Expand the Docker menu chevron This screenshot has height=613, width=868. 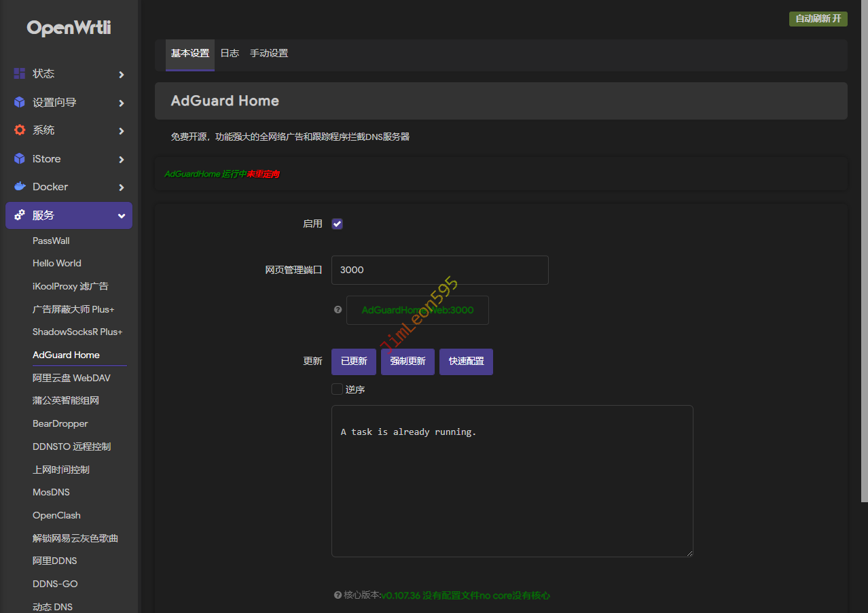click(122, 187)
